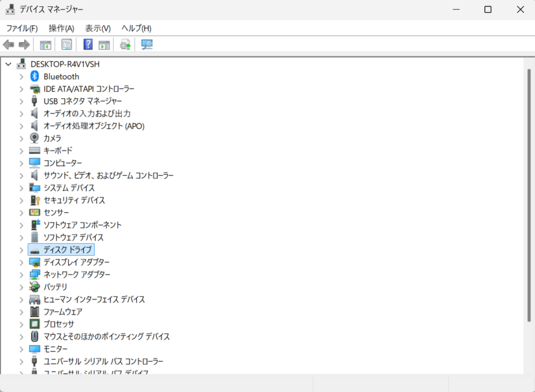
Task: Click Scan for hardware changes toolbar icon
Action: pyautogui.click(x=147, y=45)
